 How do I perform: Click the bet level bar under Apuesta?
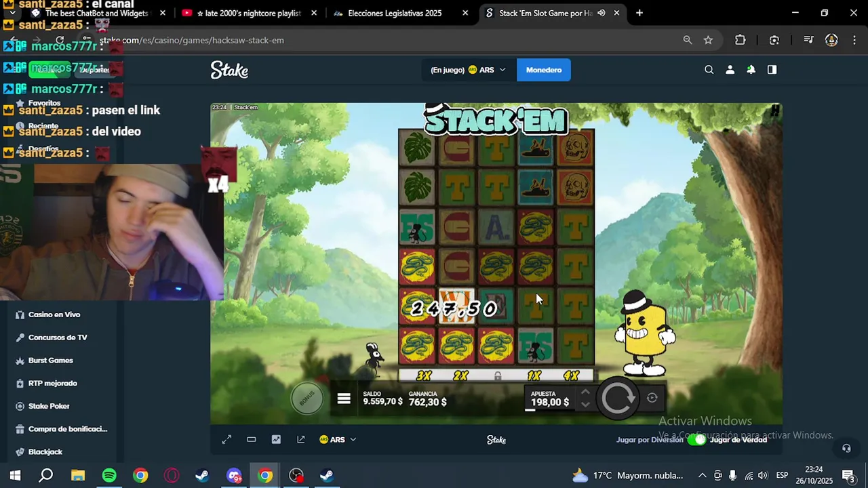(x=549, y=411)
